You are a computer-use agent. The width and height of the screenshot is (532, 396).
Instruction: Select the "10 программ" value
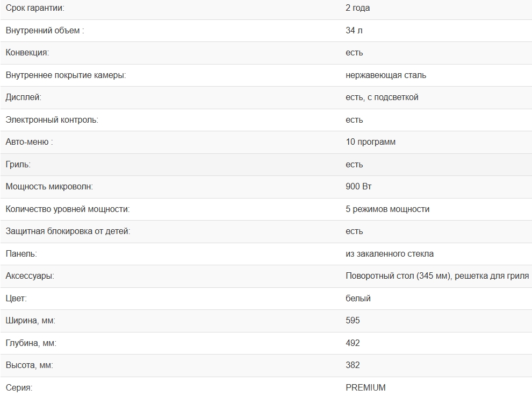371,142
